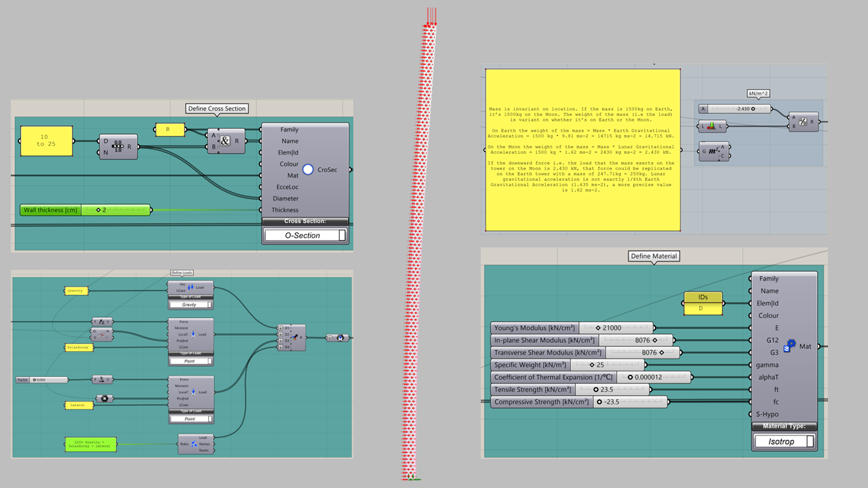Click the Define Cross Section group label
Screen dimensions: 868x488
coord(217,108)
